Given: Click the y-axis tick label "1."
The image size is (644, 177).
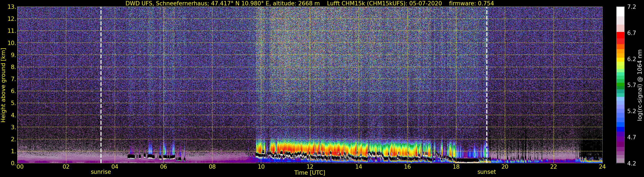Looking at the screenshot, I should (13, 151).
